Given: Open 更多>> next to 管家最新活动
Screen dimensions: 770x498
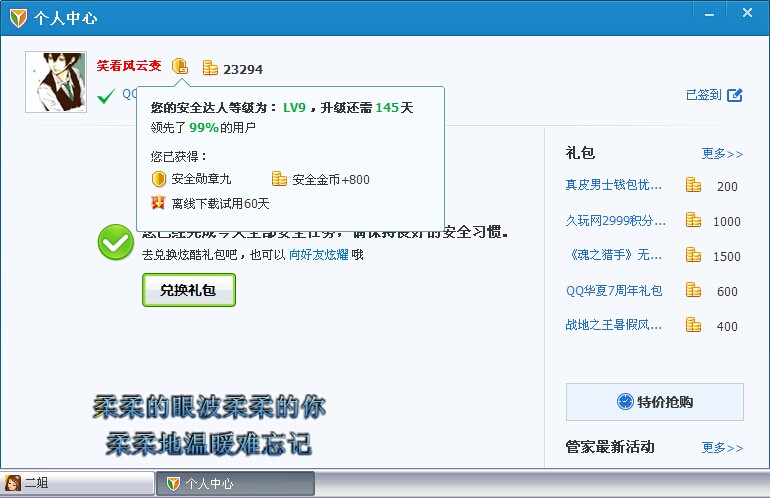Looking at the screenshot, I should tap(722, 447).
